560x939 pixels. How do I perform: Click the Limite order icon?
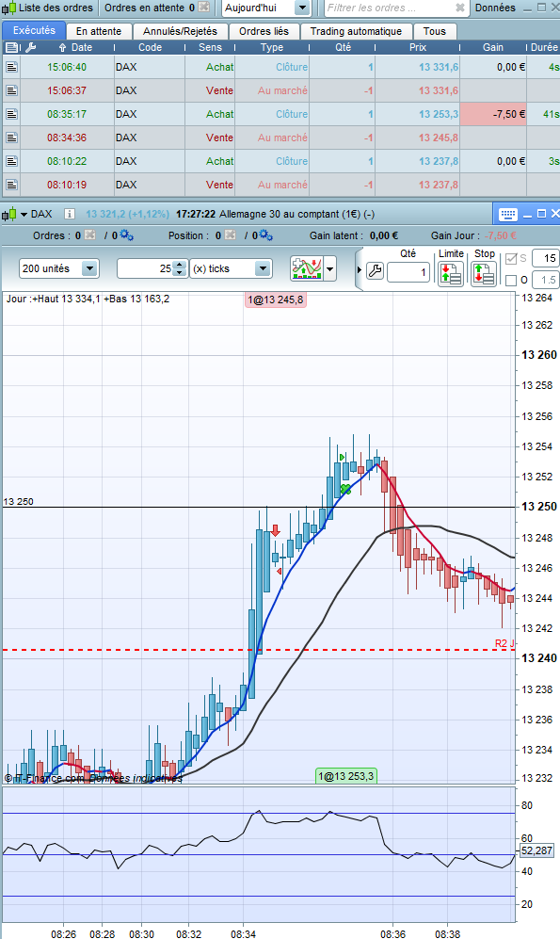click(451, 274)
